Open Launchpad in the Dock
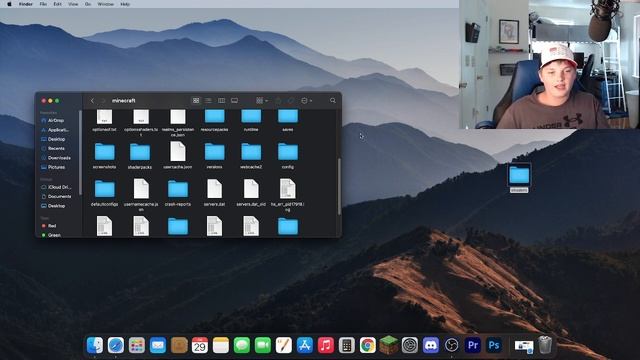Screen dimensions: 640x360 137,345
